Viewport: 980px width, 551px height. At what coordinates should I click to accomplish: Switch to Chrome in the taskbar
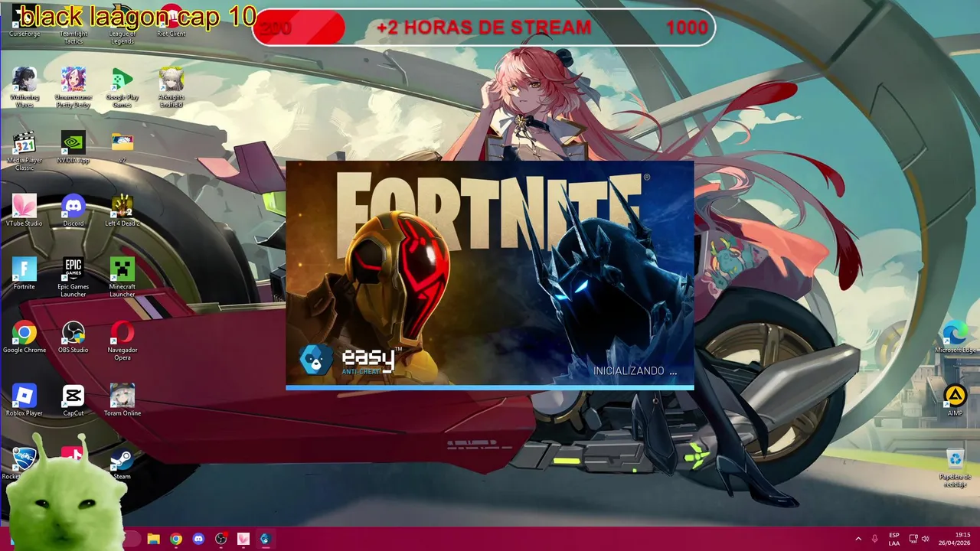(x=176, y=539)
